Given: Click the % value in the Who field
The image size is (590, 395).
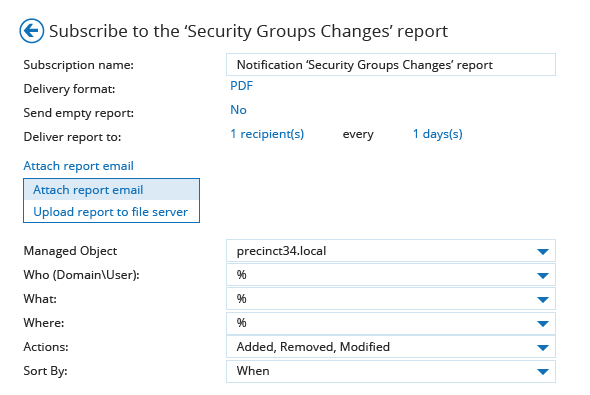Looking at the screenshot, I should (x=242, y=275).
